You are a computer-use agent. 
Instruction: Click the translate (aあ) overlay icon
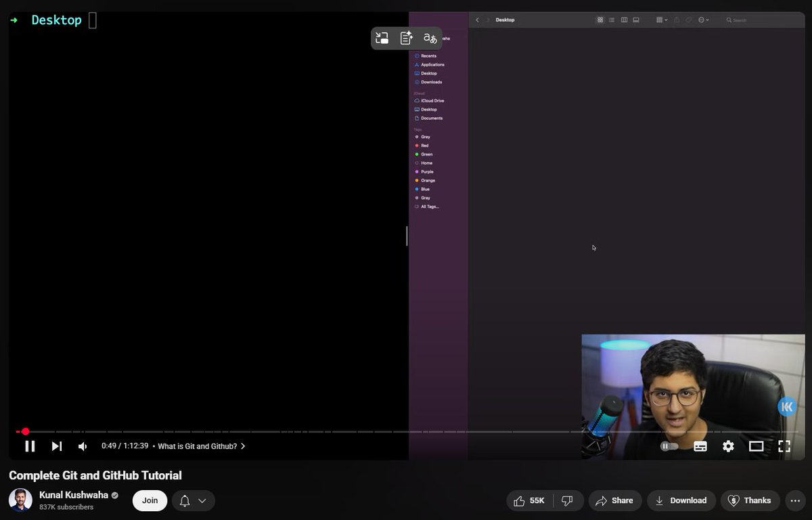click(429, 38)
